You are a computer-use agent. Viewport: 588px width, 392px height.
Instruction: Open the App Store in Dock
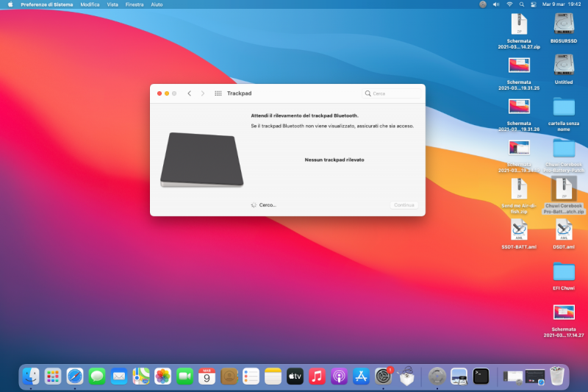tap(361, 376)
